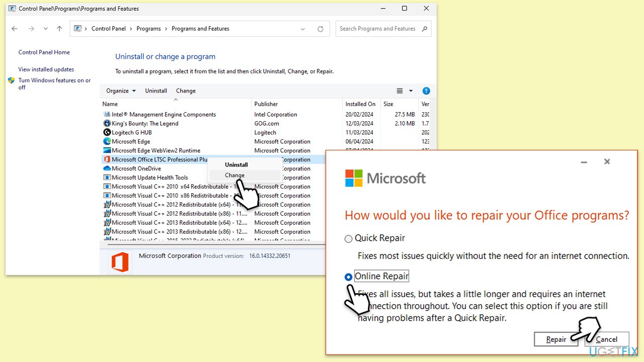Select Intel Management Engine Components row
Image resolution: width=644 pixels, height=362 pixels.
pos(266,115)
